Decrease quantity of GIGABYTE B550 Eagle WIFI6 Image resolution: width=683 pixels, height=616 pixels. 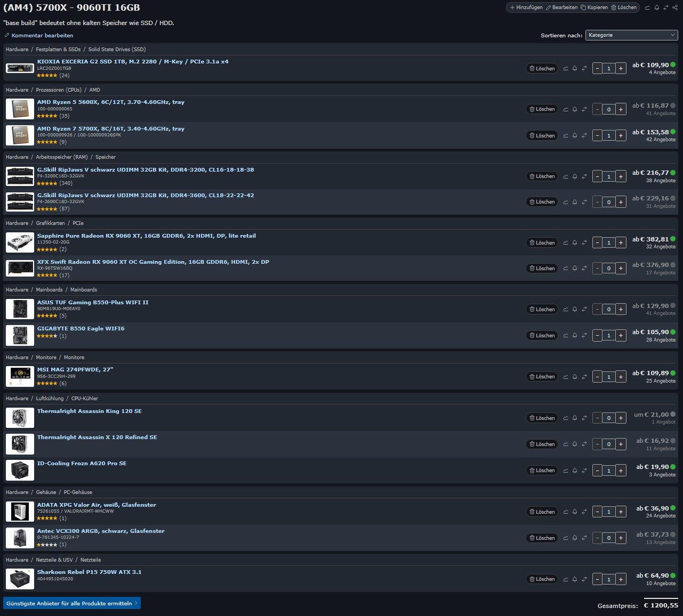pyautogui.click(x=597, y=336)
